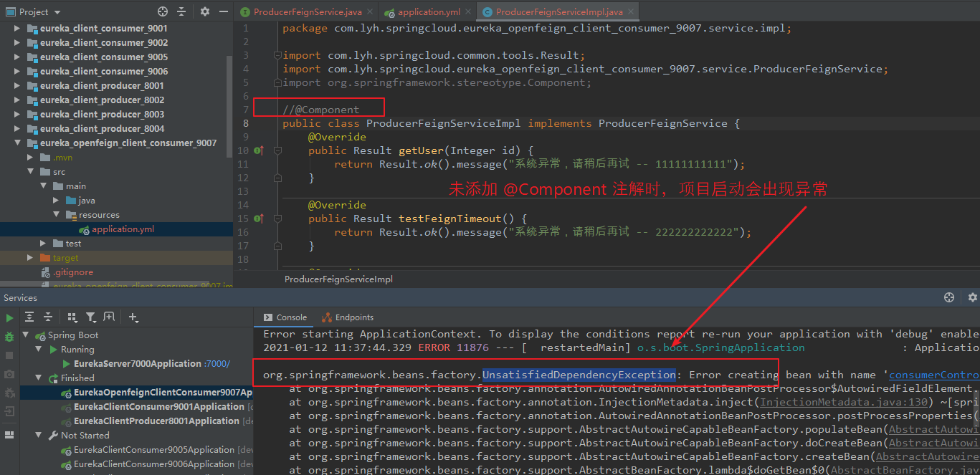Image resolution: width=980 pixels, height=475 pixels.
Task: Open the Services filter funnel menu
Action: [x=91, y=317]
